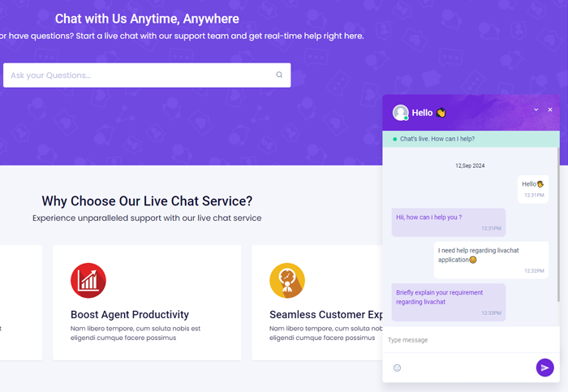The image size is (568, 392).
Task: Click the chat agent avatar
Action: tap(401, 113)
